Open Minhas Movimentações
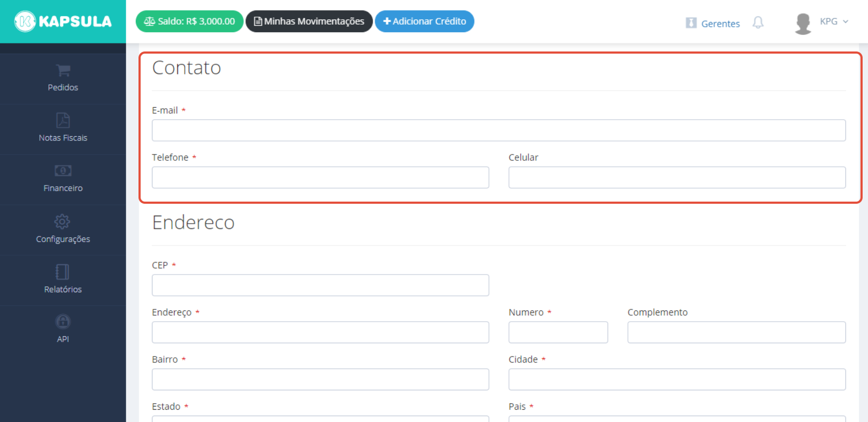The image size is (868, 422). 309,21
